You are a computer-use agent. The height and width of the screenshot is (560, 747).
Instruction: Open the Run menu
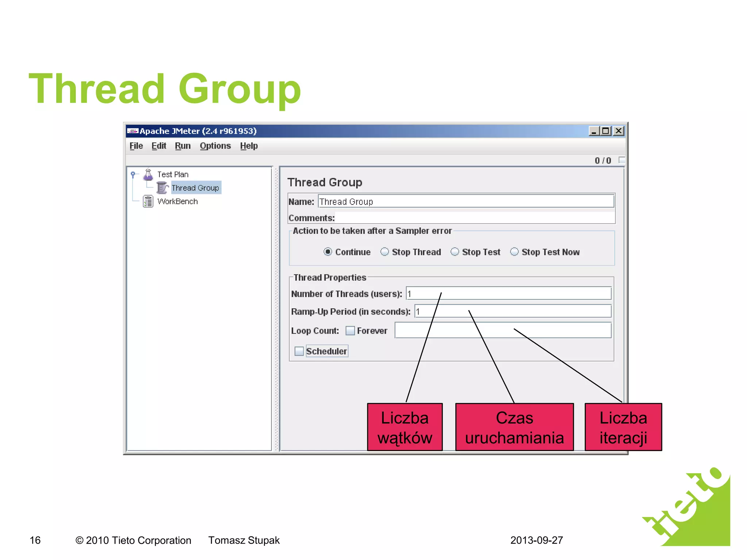click(x=183, y=146)
